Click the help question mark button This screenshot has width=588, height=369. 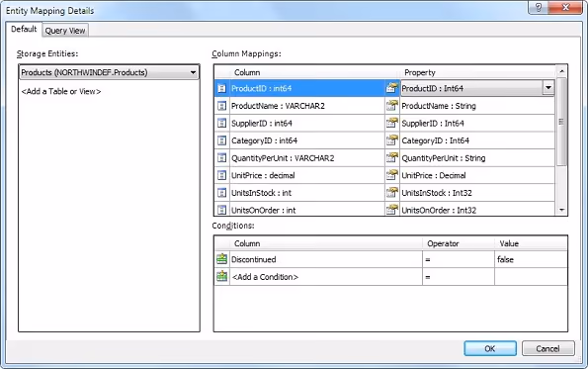point(539,7)
